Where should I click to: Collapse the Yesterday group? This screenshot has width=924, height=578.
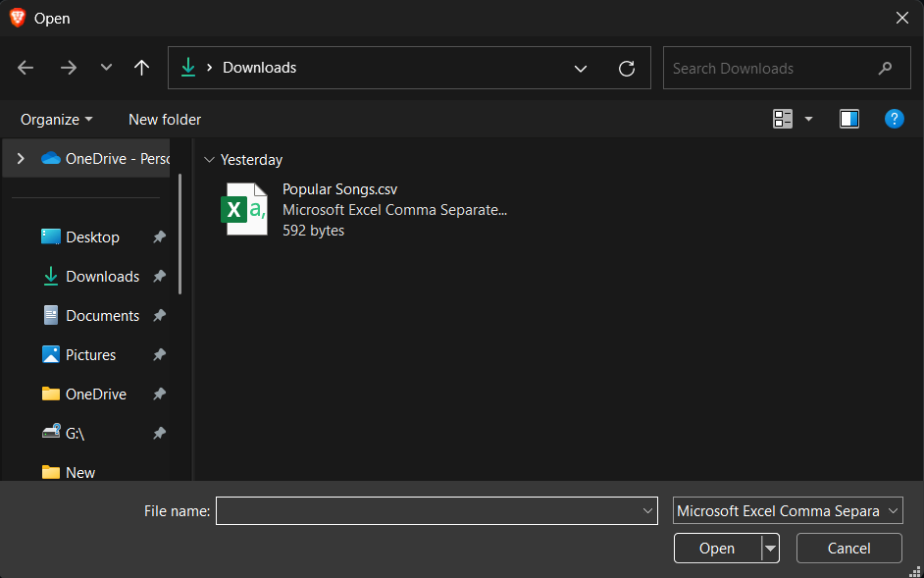coord(209,160)
